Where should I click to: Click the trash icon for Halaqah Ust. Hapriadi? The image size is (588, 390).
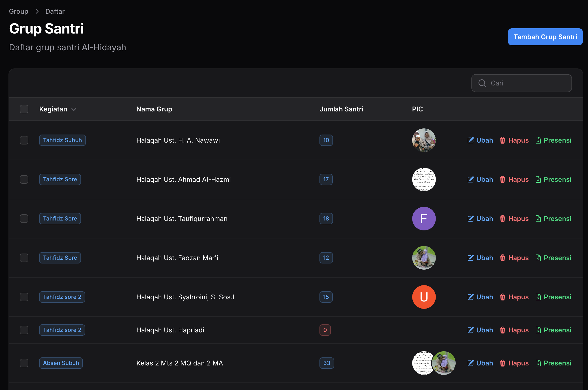(x=502, y=330)
